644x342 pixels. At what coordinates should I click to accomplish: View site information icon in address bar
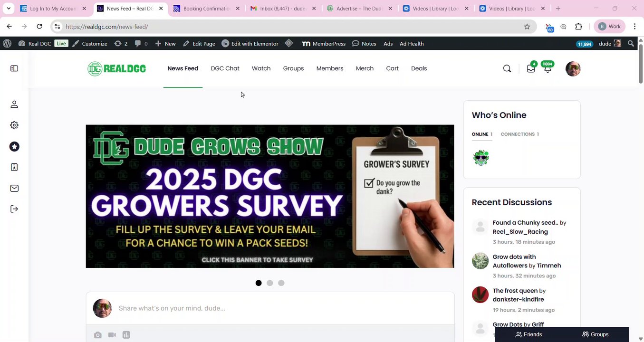58,27
